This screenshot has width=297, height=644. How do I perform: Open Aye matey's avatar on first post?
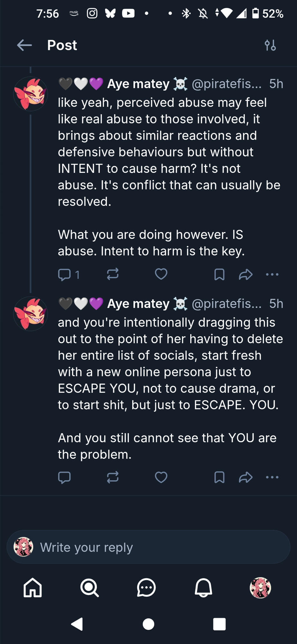pyautogui.click(x=31, y=94)
